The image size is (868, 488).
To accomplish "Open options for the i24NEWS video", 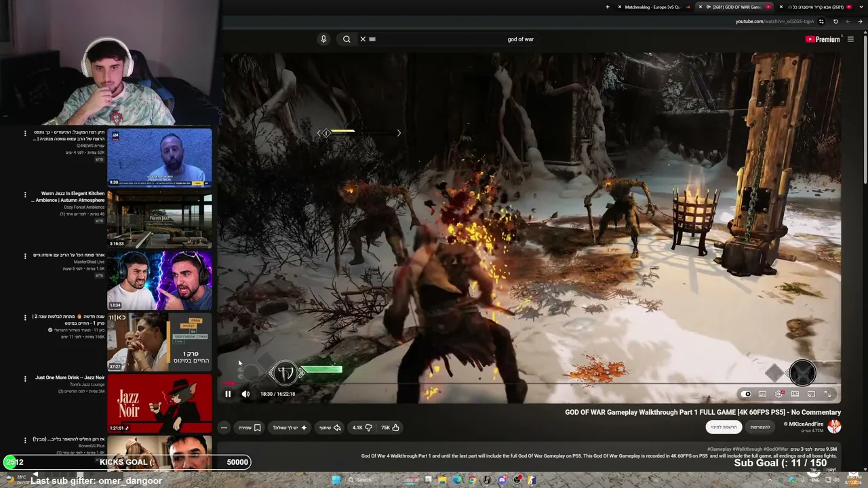I will coord(25,134).
